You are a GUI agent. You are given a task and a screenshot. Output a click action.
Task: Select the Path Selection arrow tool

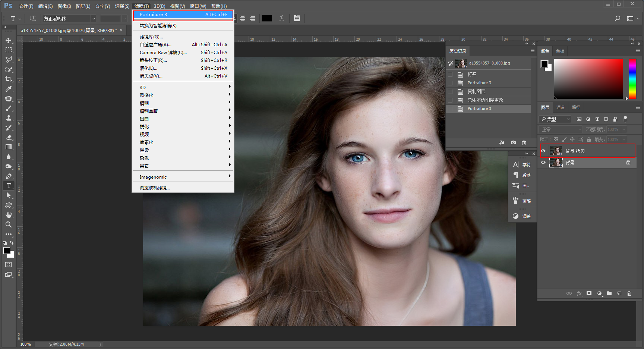(x=9, y=195)
